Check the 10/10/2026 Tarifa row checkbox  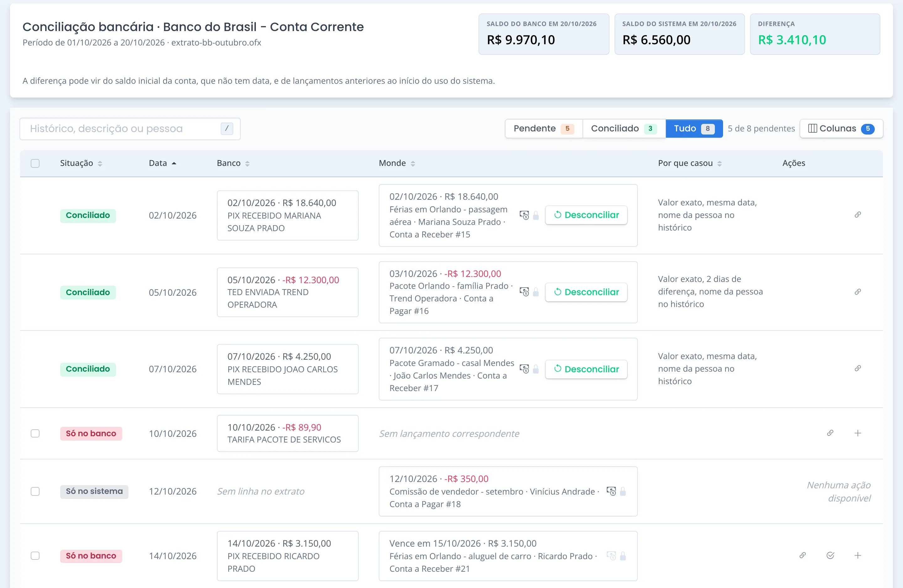[x=35, y=433]
